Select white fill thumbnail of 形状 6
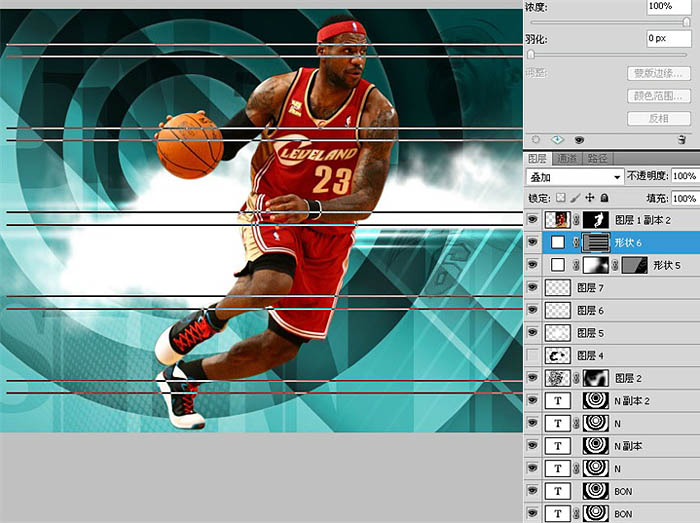 [x=558, y=242]
